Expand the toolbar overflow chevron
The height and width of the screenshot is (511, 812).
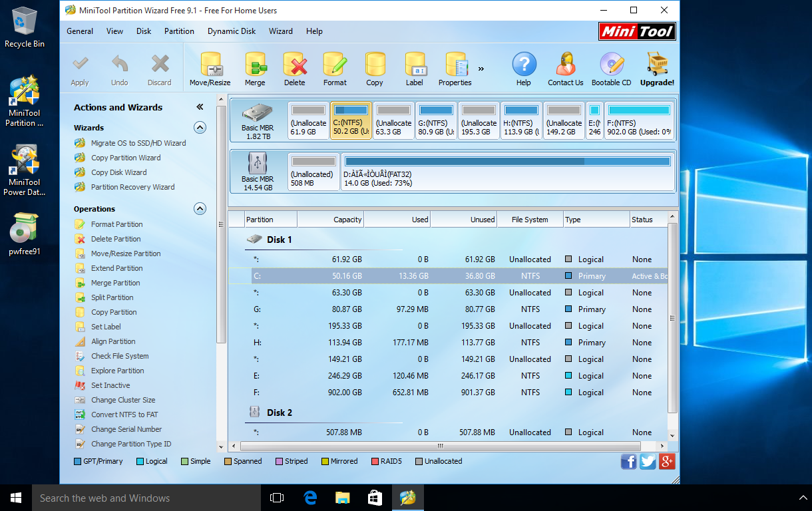tap(481, 69)
